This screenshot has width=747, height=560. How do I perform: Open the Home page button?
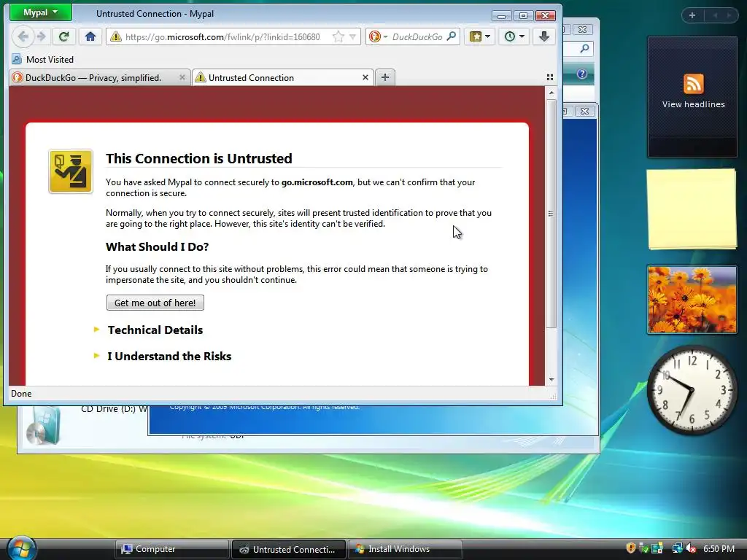(90, 36)
